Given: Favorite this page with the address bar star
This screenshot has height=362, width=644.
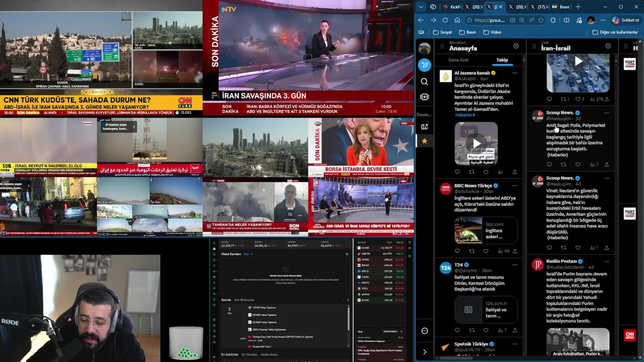Looking at the screenshot, I should 541,20.
